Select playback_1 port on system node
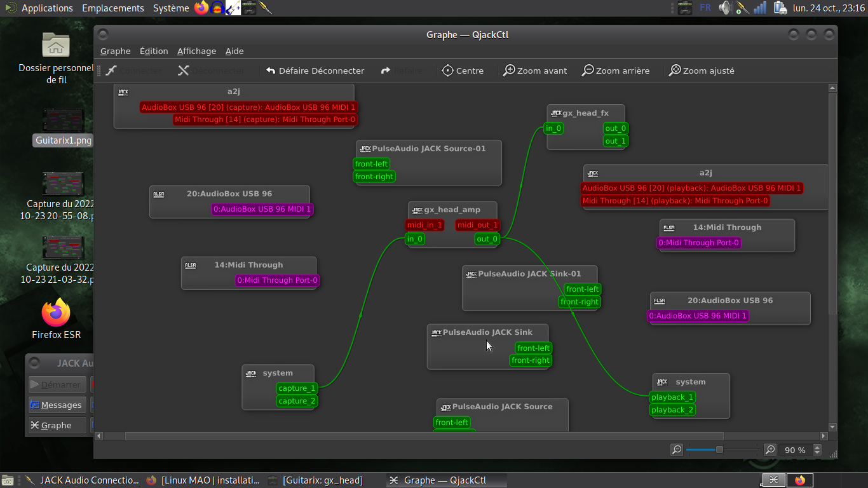 click(672, 397)
